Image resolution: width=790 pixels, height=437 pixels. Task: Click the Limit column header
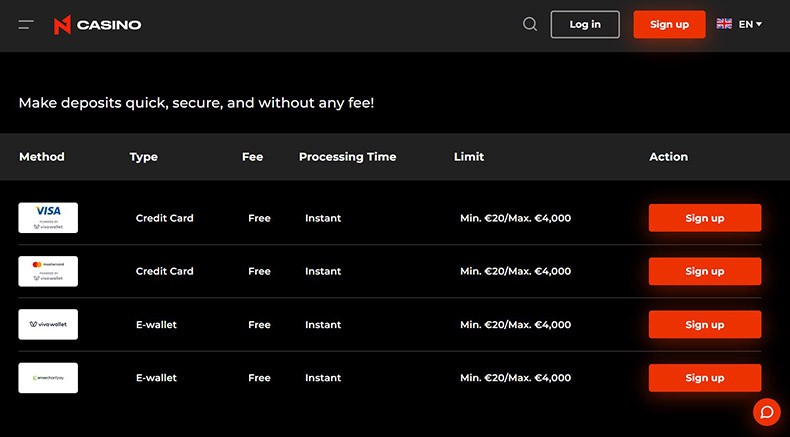click(469, 157)
